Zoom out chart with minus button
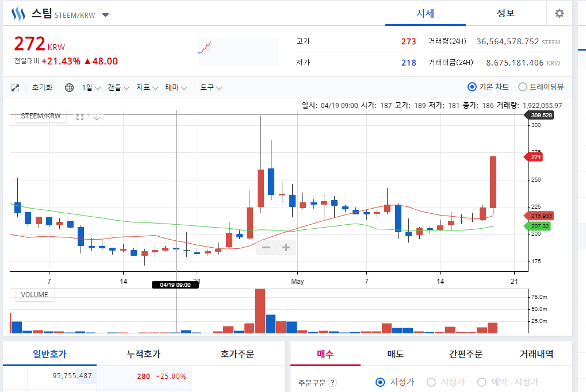 (266, 247)
